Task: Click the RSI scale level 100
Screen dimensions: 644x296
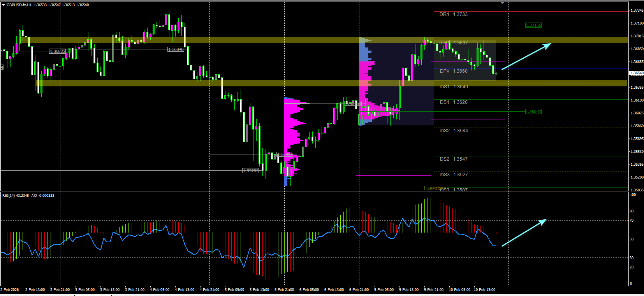Action: [x=633, y=195]
